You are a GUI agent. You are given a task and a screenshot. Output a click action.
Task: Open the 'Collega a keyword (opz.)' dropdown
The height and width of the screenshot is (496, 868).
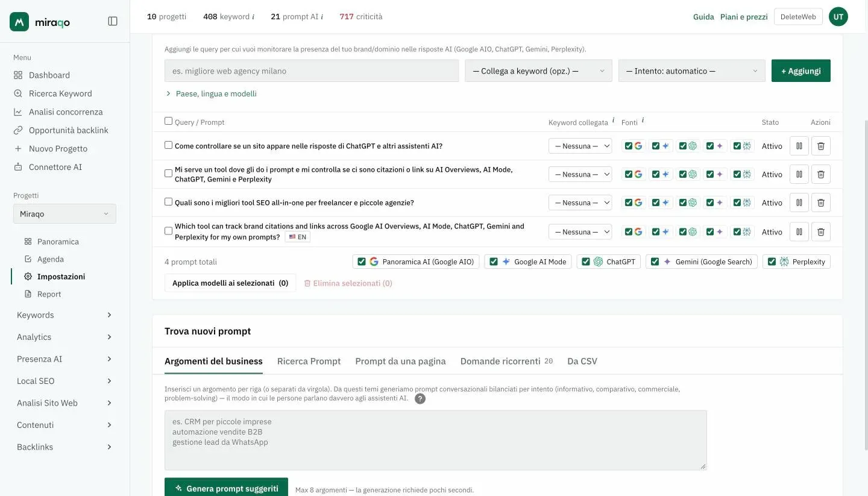(x=538, y=71)
